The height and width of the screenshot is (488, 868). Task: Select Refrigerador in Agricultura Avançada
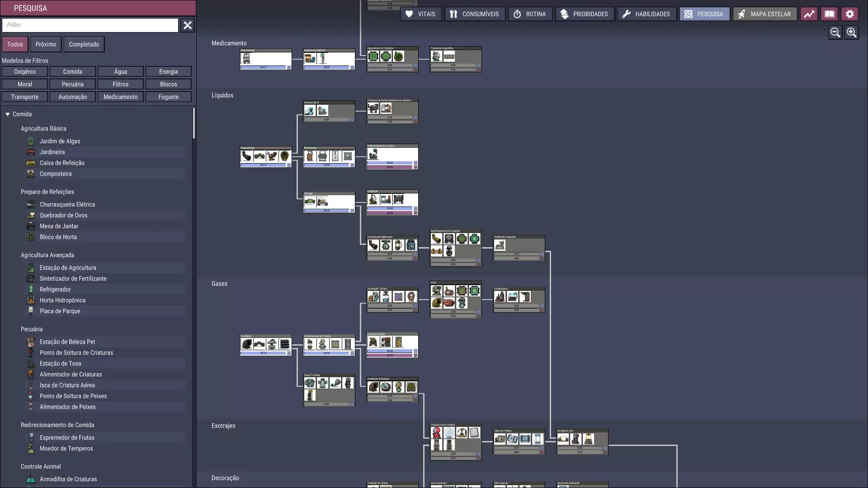pyautogui.click(x=55, y=290)
